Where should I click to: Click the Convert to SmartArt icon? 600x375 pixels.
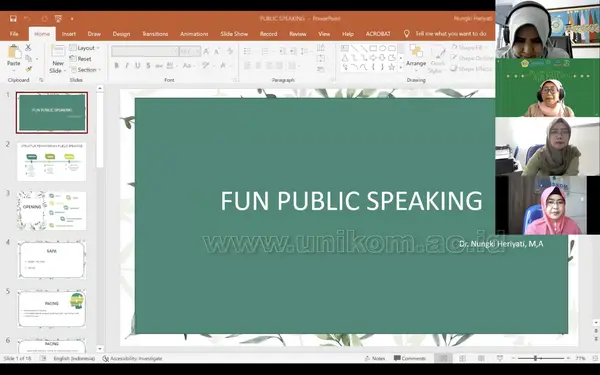[321, 70]
